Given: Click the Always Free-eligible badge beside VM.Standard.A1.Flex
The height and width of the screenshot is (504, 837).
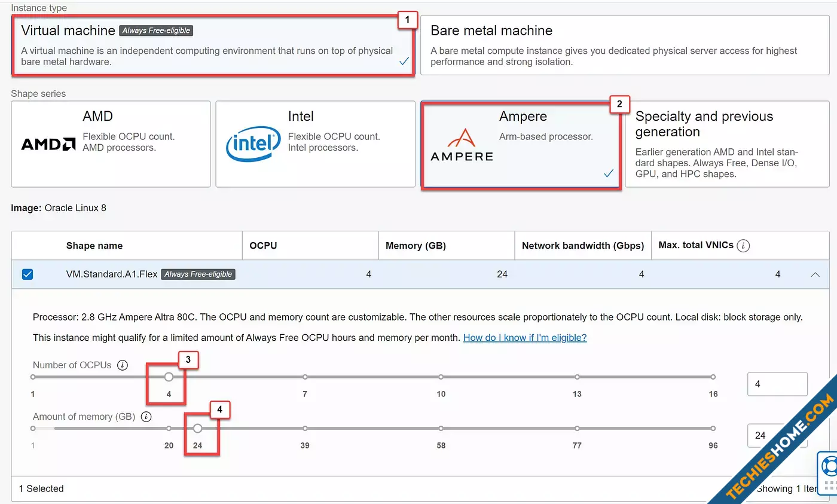Looking at the screenshot, I should 198,274.
